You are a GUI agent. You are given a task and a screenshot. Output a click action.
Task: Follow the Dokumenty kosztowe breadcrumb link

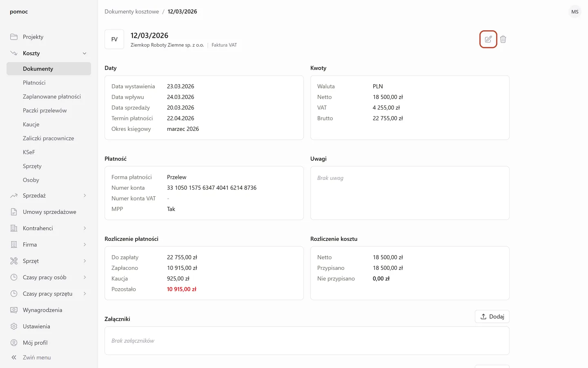tap(131, 11)
